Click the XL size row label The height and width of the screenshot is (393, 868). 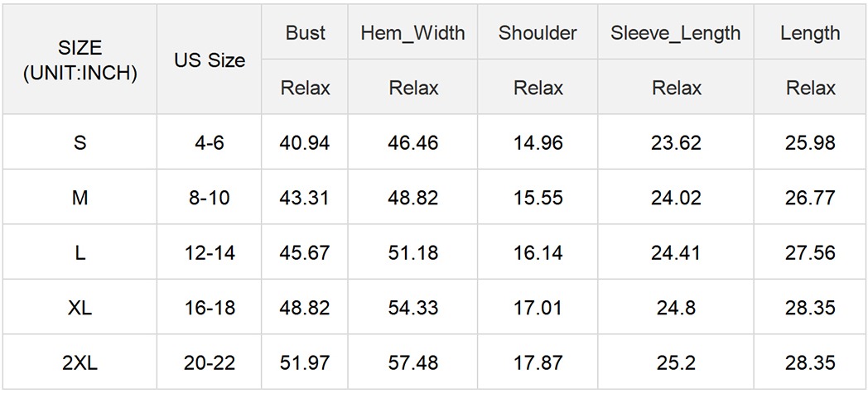tap(80, 308)
